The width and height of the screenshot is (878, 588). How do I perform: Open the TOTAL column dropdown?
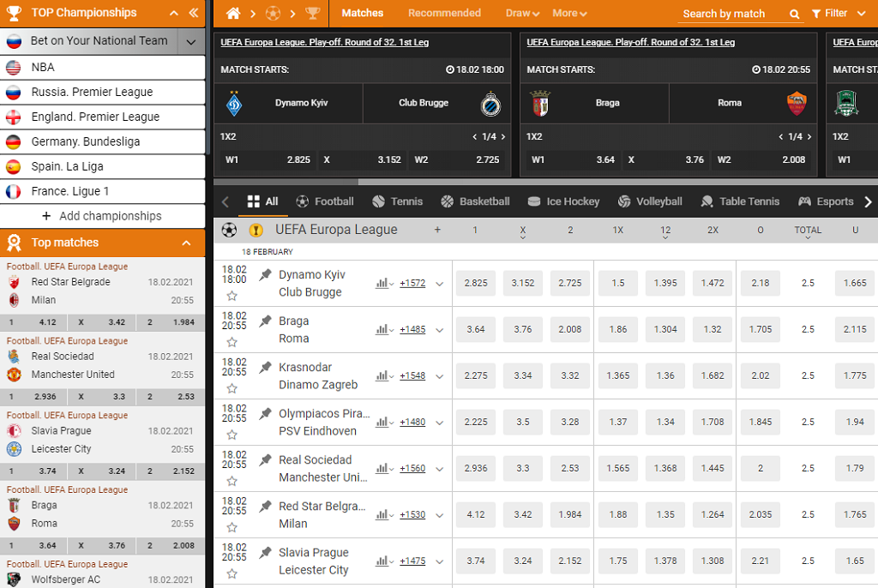pos(808,231)
